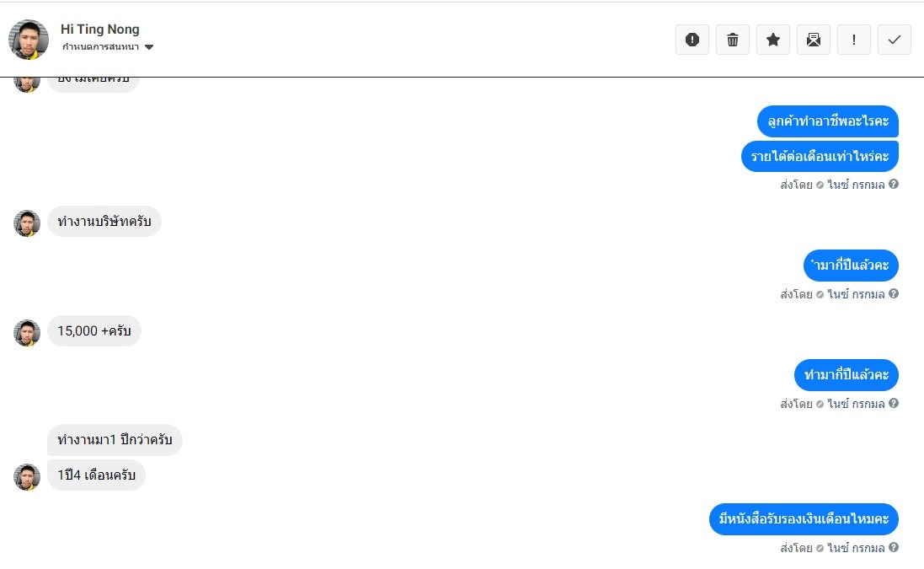Image resolution: width=924 pixels, height=569 pixels.
Task: Delete conversation using the trash icon
Action: pyautogui.click(x=733, y=40)
